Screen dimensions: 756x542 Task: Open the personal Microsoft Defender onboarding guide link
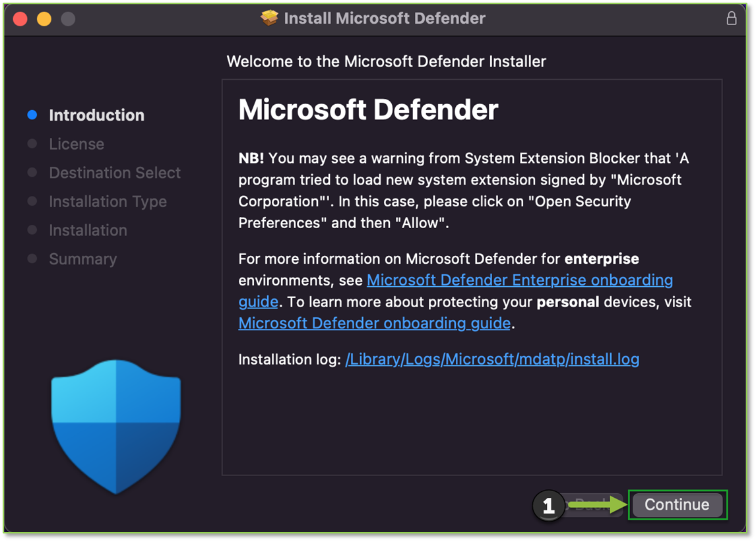tap(374, 323)
